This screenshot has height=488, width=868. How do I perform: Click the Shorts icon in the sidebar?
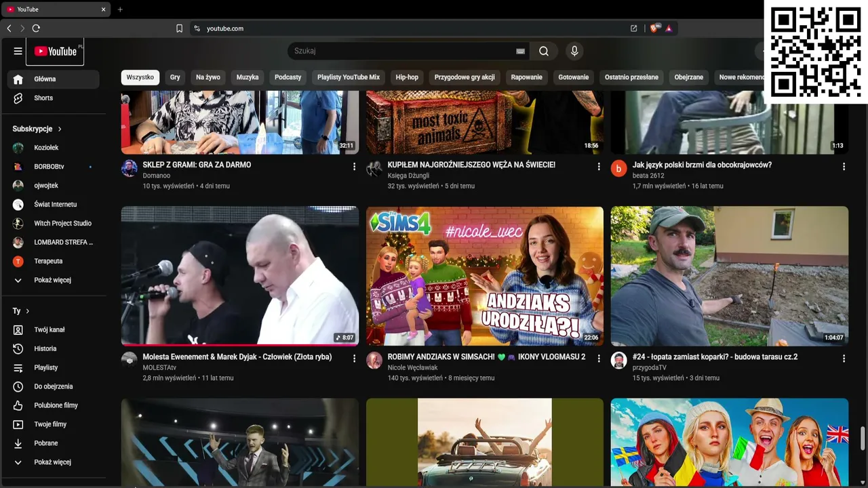click(18, 98)
